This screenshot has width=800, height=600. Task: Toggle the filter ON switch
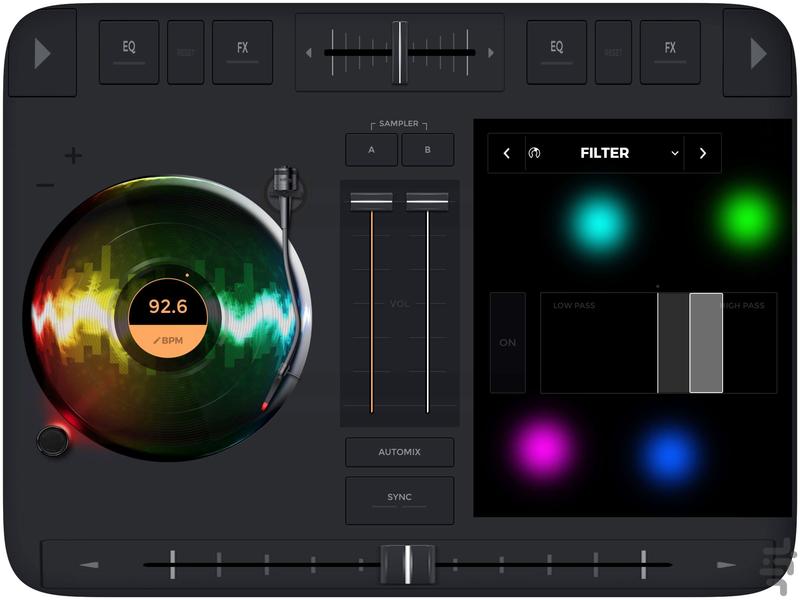(x=508, y=342)
